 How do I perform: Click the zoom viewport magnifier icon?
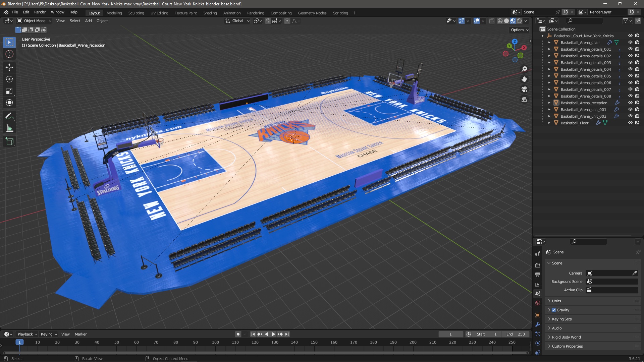click(x=524, y=69)
